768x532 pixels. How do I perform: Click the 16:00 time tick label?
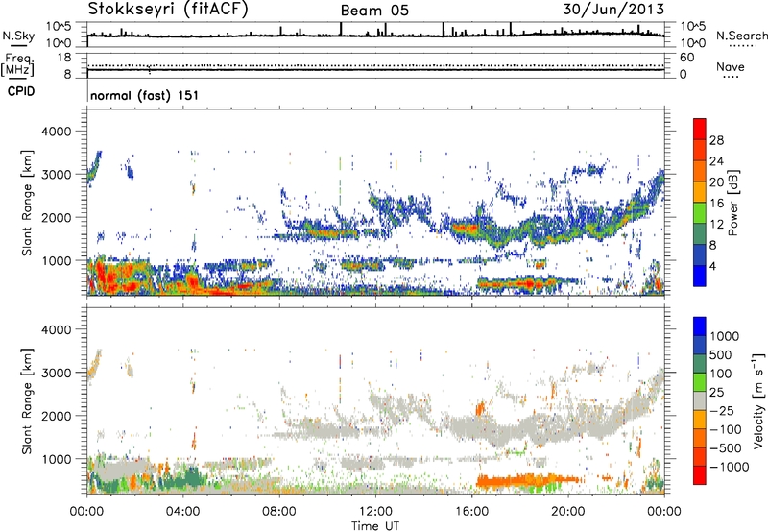(x=471, y=512)
